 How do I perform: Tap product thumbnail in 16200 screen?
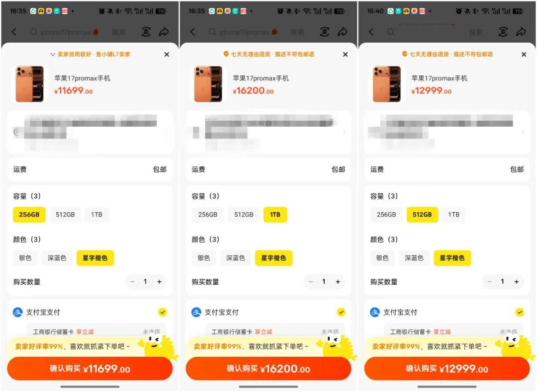(x=208, y=84)
